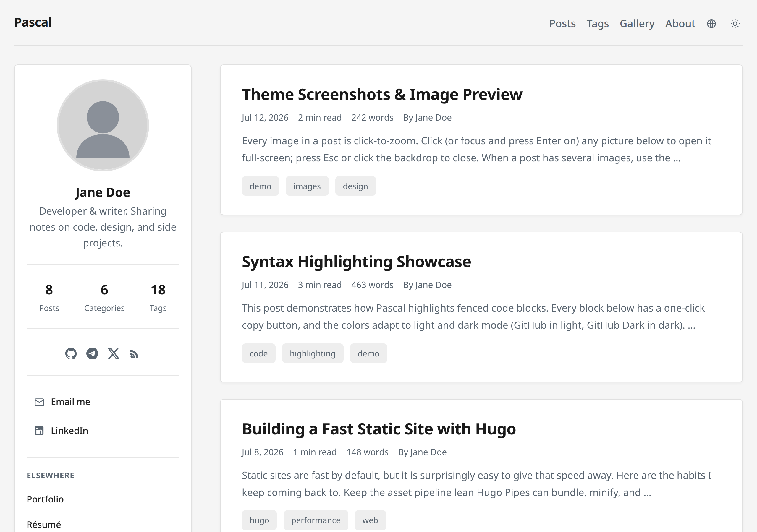Click the 'Jul 12, 2026' date

tap(265, 118)
